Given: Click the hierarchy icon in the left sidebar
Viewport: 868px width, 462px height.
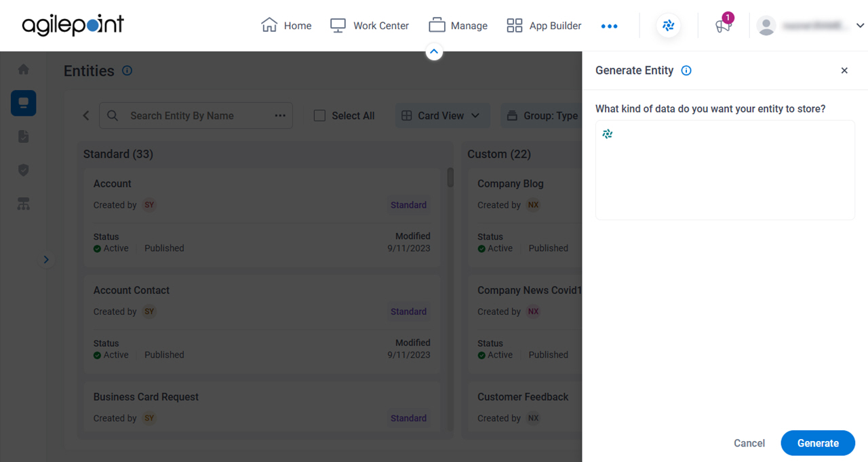Looking at the screenshot, I should (24, 204).
